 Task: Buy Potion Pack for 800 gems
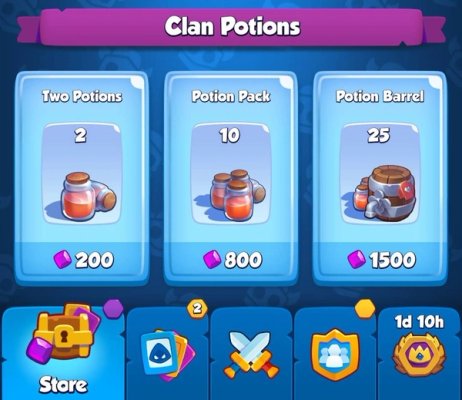(232, 260)
